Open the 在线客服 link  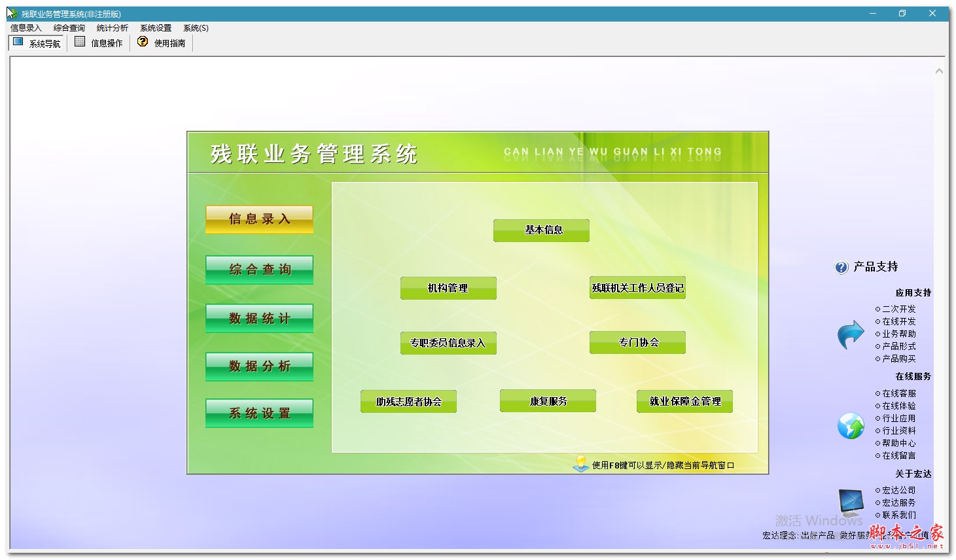coord(897,393)
